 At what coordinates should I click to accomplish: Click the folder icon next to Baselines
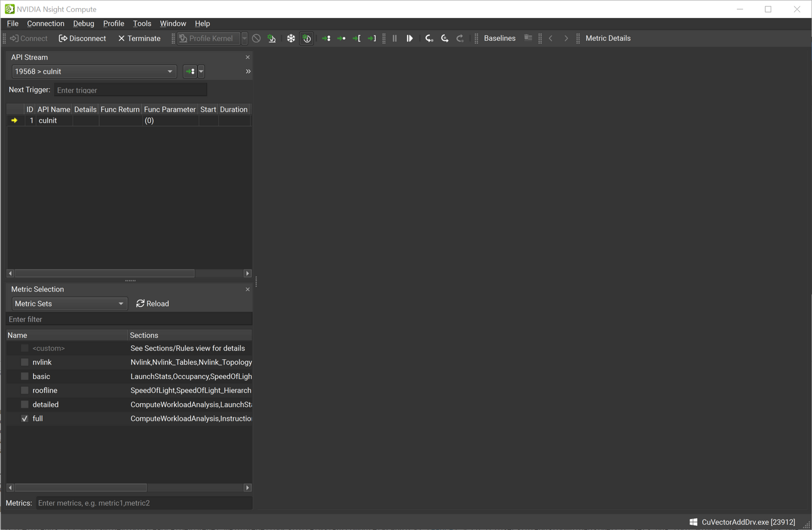coord(528,38)
